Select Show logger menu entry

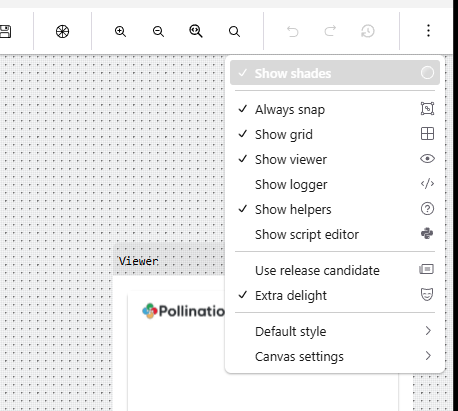(x=335, y=184)
